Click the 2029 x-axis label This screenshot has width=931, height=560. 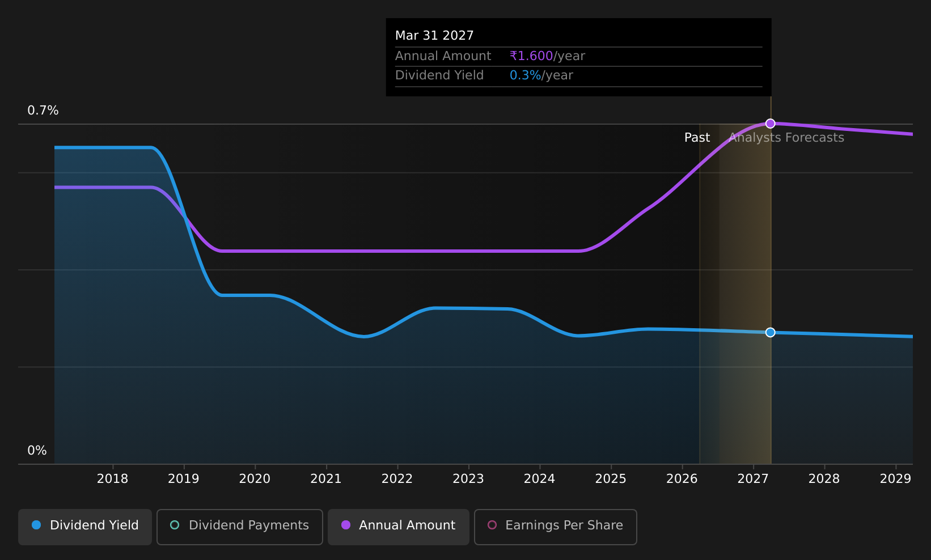pos(895,479)
